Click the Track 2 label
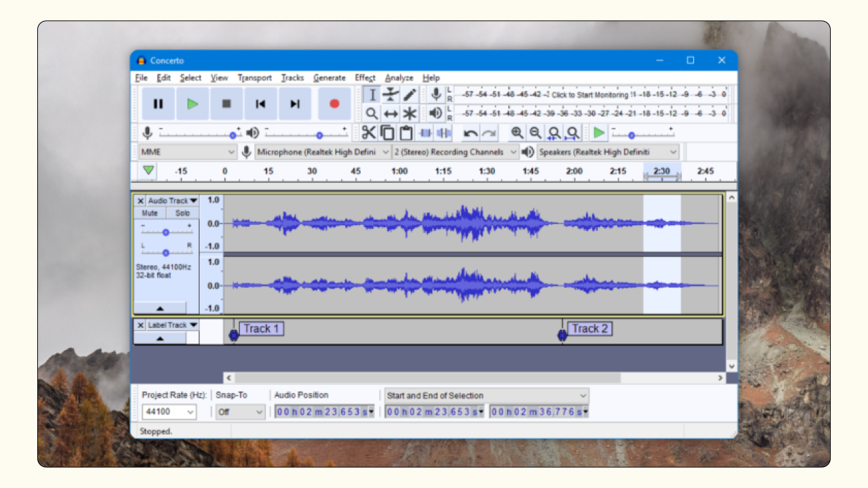868x488 pixels. click(589, 329)
